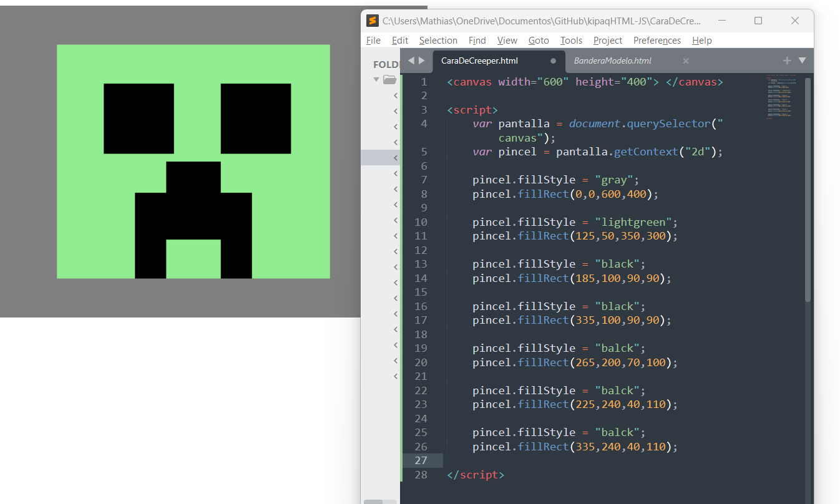This screenshot has width=840, height=504.
Task: Open the Goto menu
Action: tap(539, 41)
